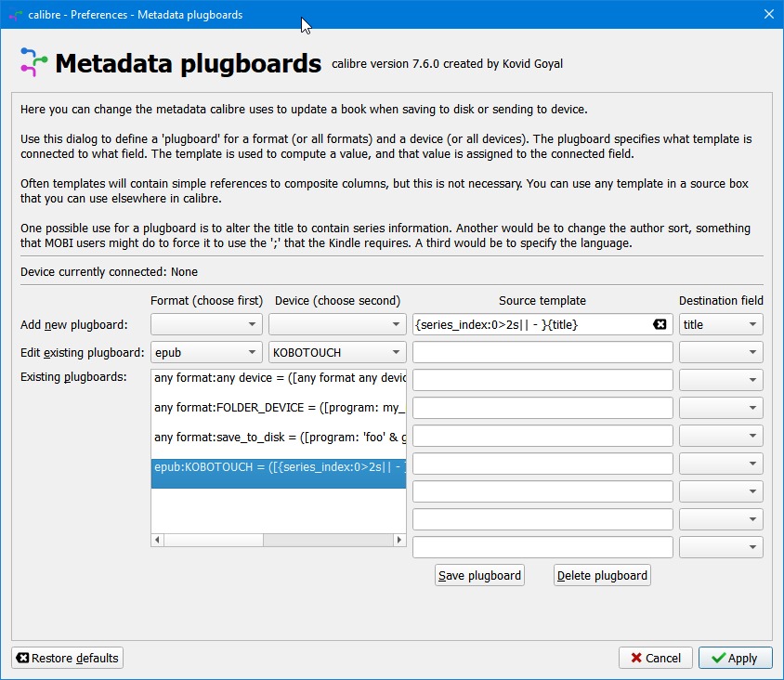Open the epub format dropdown for editing
Viewport: 784px width, 680px height.
(x=206, y=352)
